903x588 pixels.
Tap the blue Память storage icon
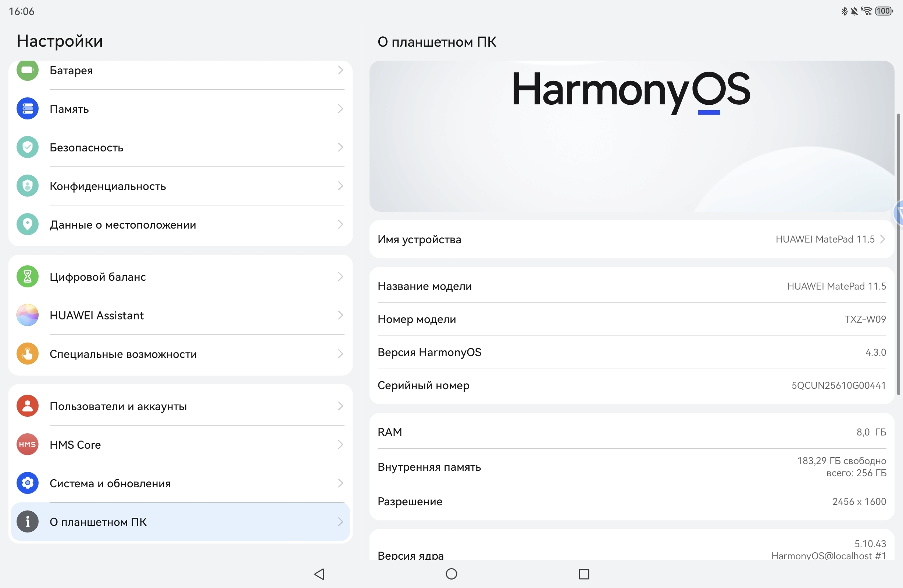pos(27,109)
